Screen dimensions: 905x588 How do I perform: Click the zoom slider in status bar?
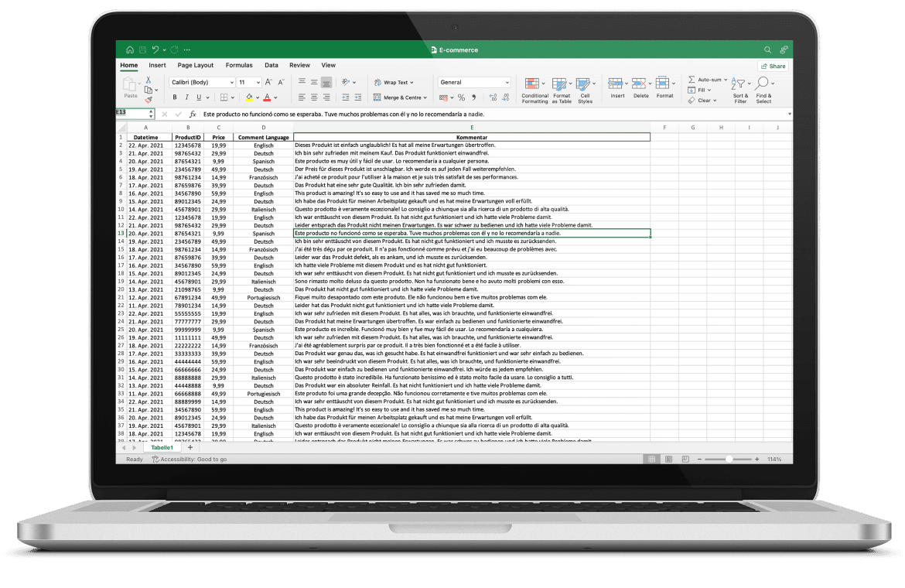click(x=729, y=460)
